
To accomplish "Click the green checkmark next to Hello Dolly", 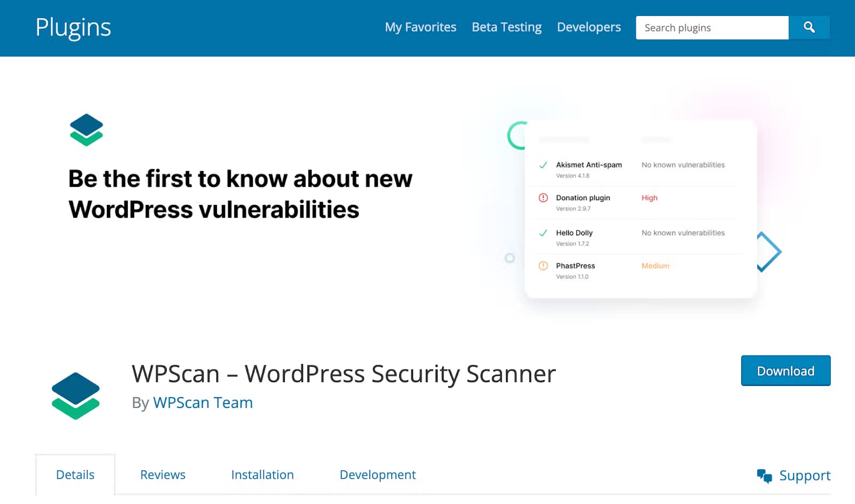I will click(x=543, y=233).
